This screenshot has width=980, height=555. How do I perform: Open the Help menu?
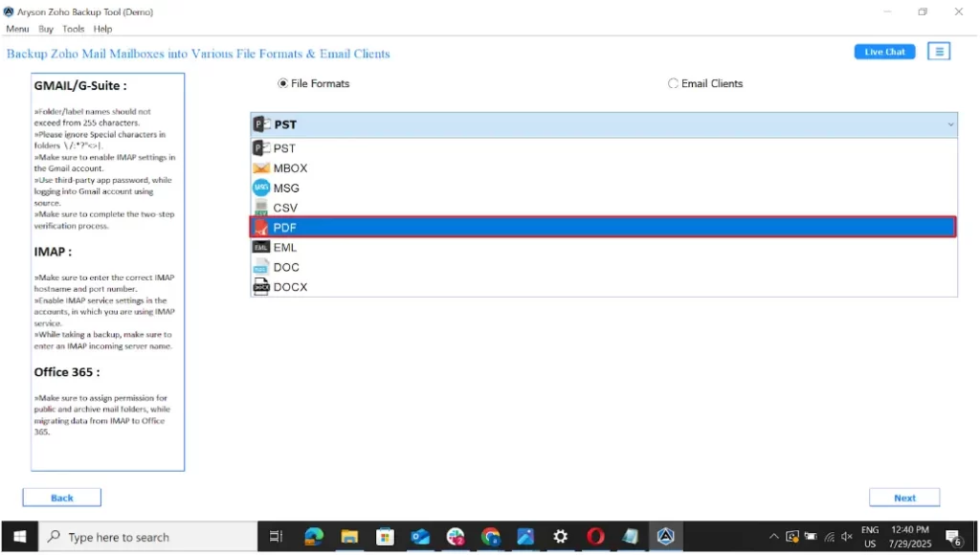point(102,29)
